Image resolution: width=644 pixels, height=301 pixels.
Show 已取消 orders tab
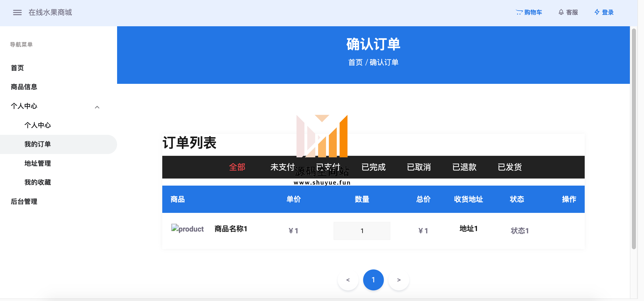click(x=419, y=167)
